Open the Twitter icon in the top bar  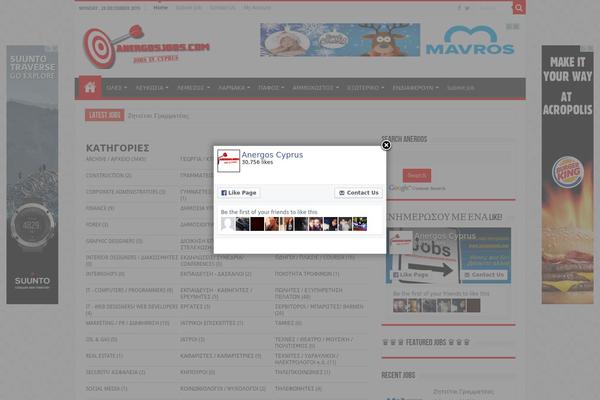coord(467,8)
